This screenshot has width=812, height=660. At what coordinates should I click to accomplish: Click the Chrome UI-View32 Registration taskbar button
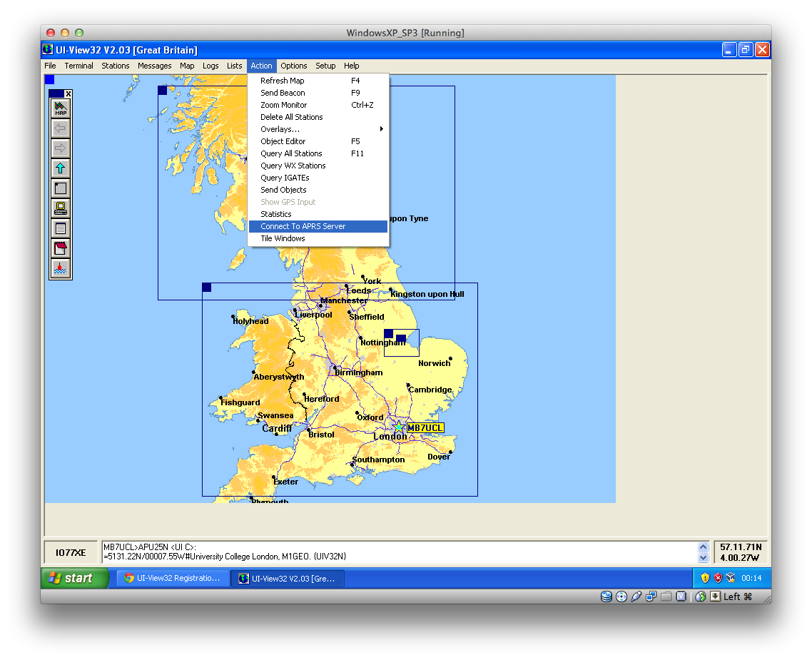point(173,578)
